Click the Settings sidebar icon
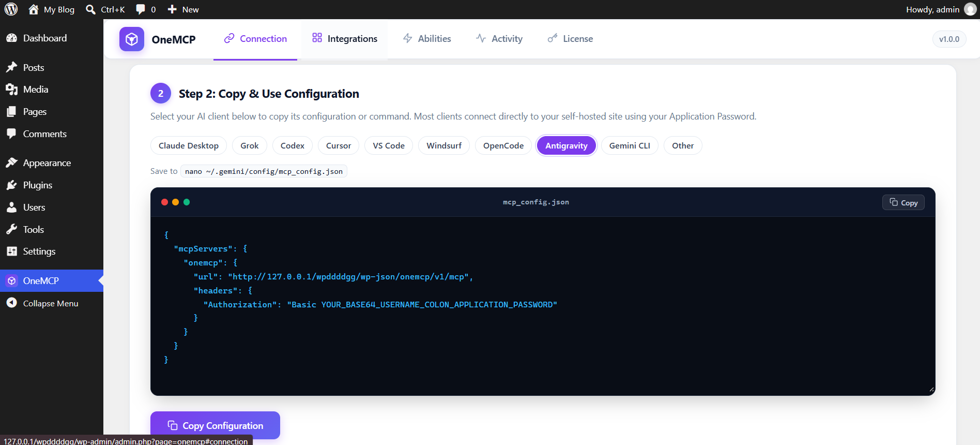This screenshot has height=445, width=980. pyautogui.click(x=11, y=251)
